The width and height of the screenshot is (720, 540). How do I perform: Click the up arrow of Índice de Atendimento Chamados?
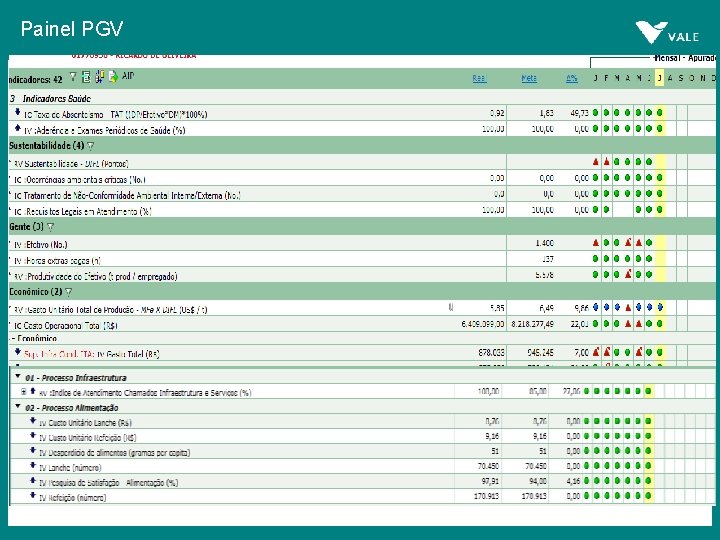point(33,391)
